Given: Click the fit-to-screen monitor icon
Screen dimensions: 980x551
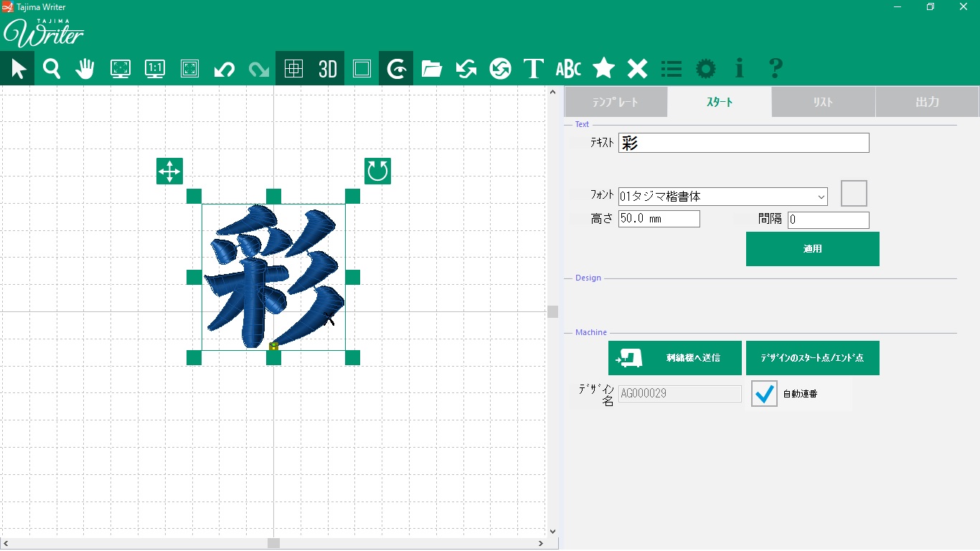Looking at the screenshot, I should pos(121,68).
